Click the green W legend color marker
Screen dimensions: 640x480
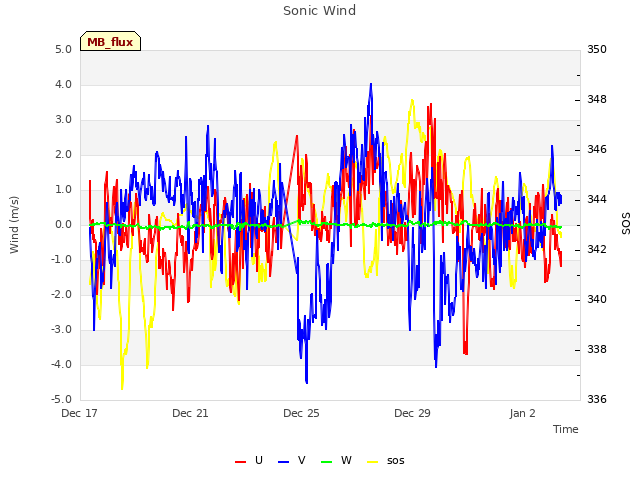click(x=327, y=462)
